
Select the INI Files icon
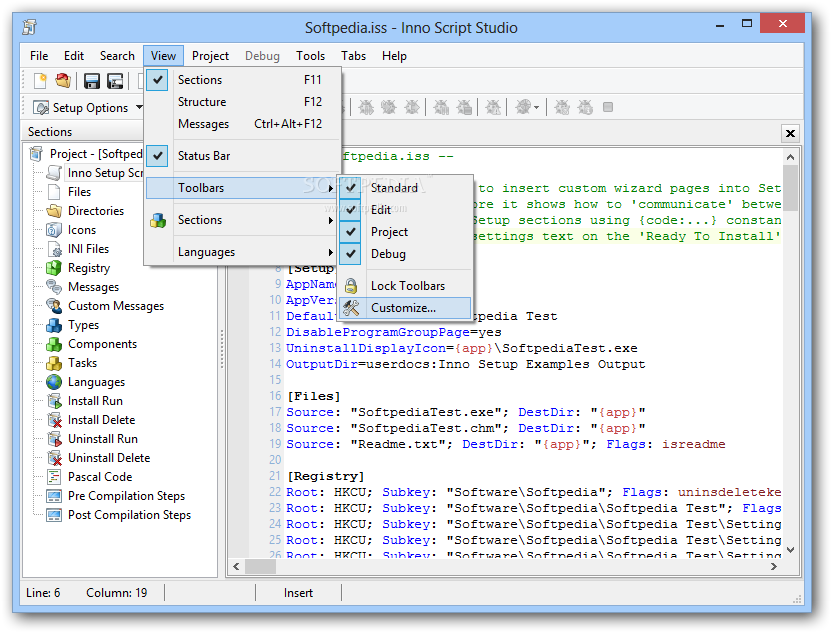(54, 249)
